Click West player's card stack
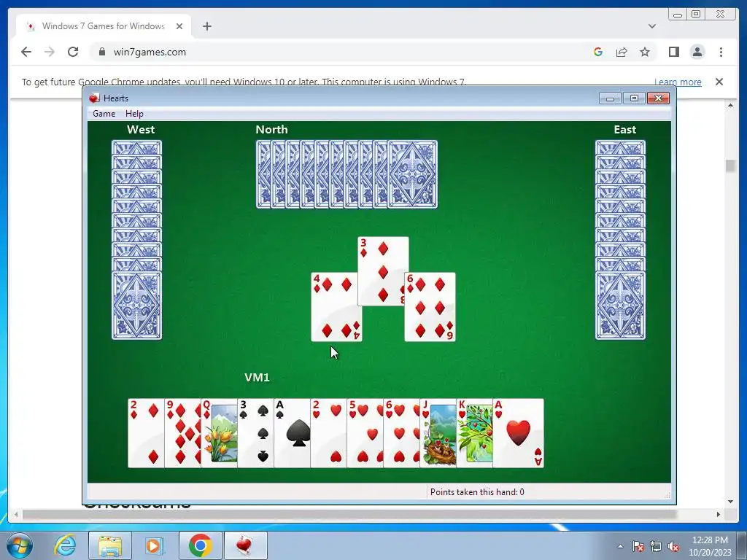 click(136, 240)
